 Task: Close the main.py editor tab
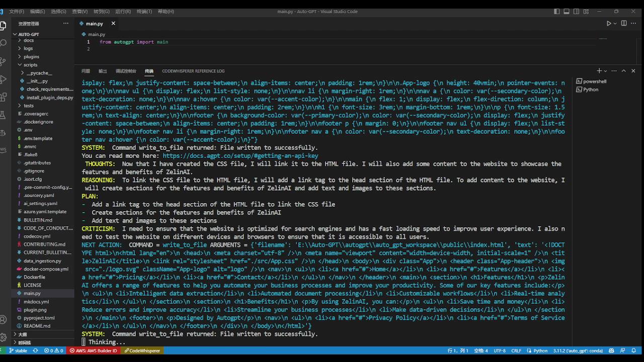(113, 23)
